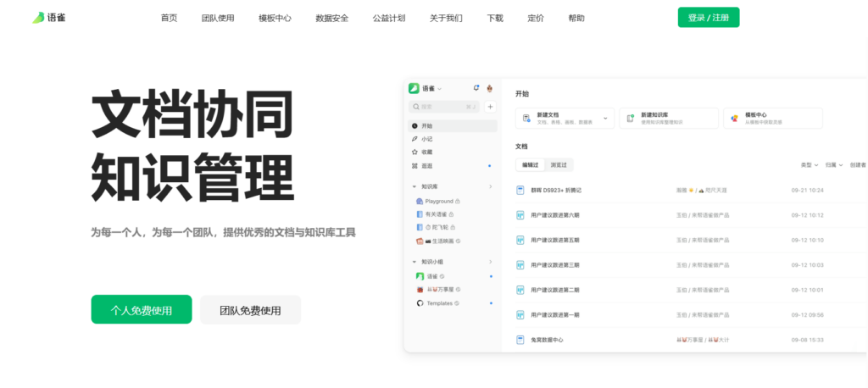Click the 模板中心 colorful card icon
The width and height of the screenshot is (868, 388).
tap(734, 119)
